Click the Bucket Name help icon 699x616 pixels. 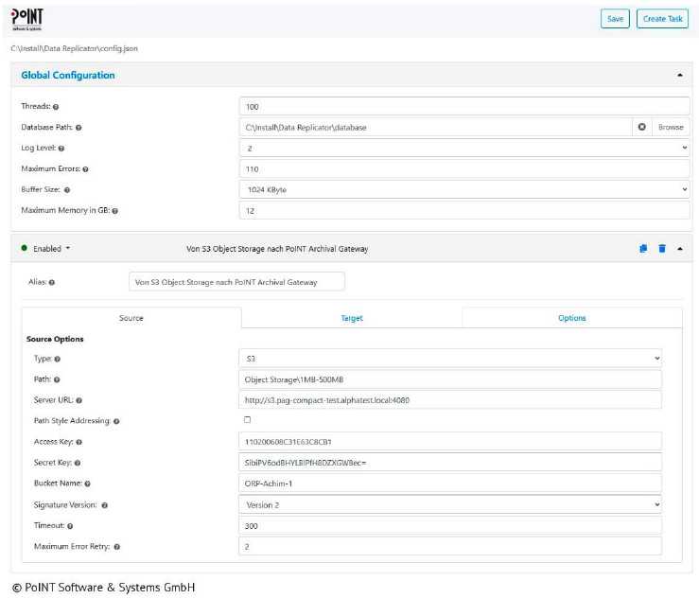click(87, 484)
